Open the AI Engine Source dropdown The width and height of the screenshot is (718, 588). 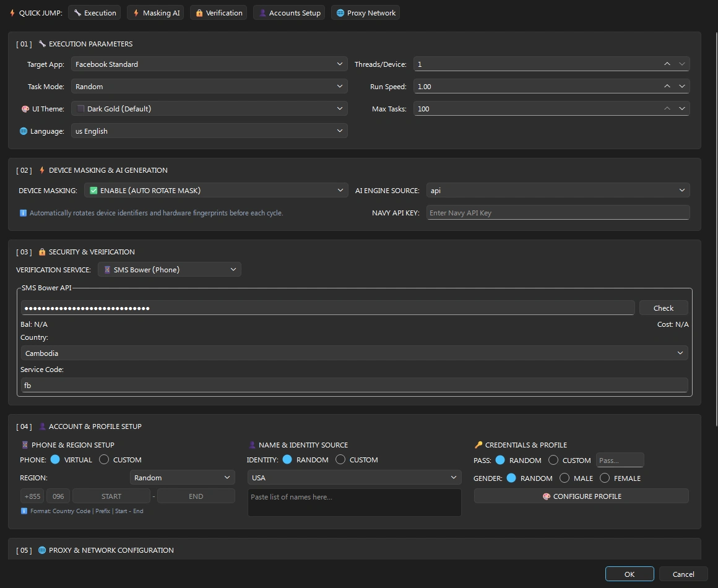click(x=558, y=191)
